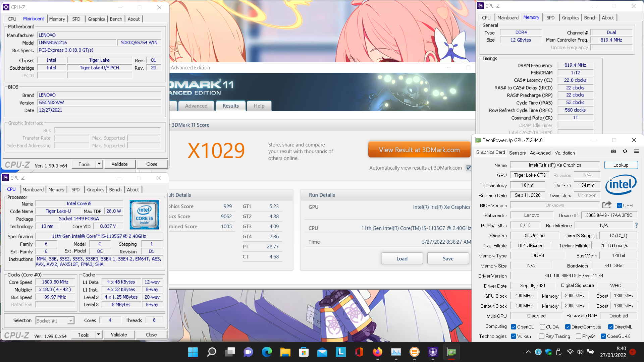This screenshot has width=644, height=362.
Task: Open About tab in the Mainboard CPU-Z window
Action: click(133, 19)
